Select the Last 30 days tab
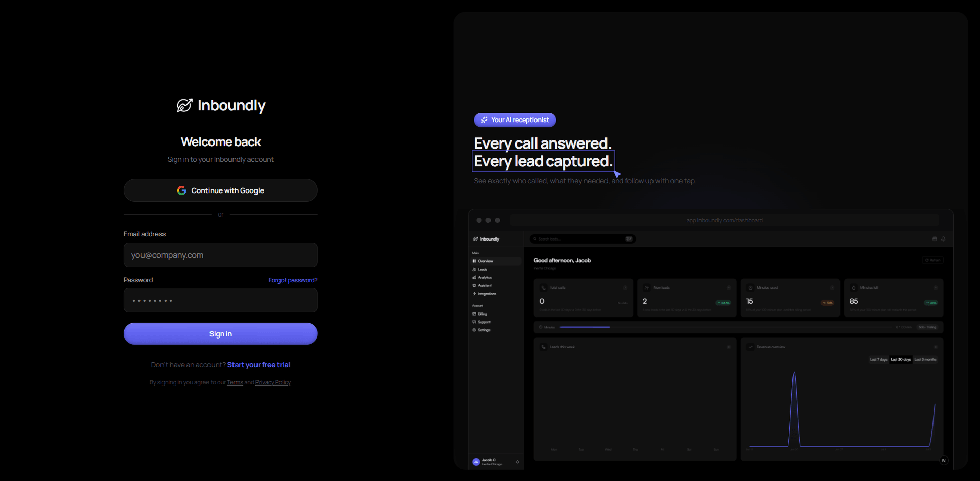980x481 pixels. (x=901, y=360)
